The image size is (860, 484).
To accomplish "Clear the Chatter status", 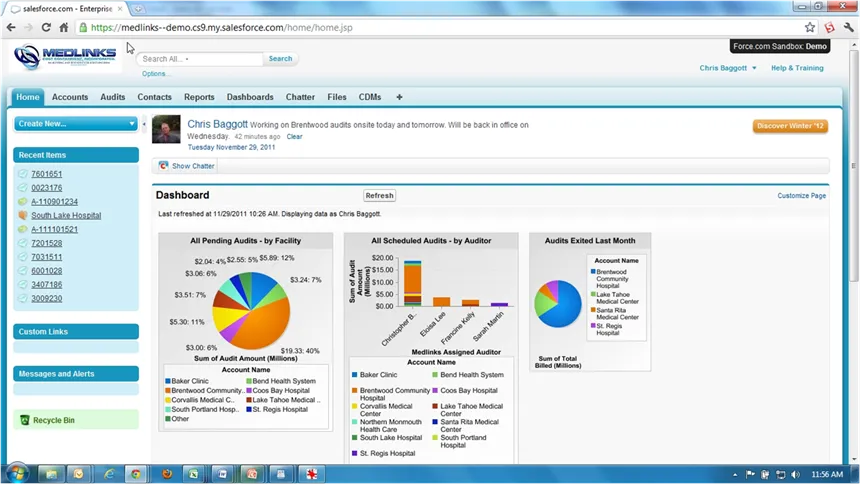I will coord(294,137).
